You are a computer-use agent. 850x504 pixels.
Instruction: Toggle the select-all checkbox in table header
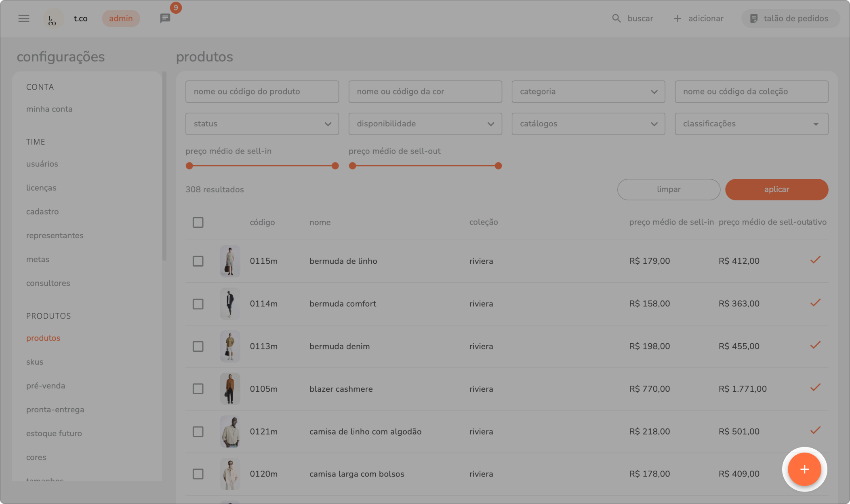198,223
